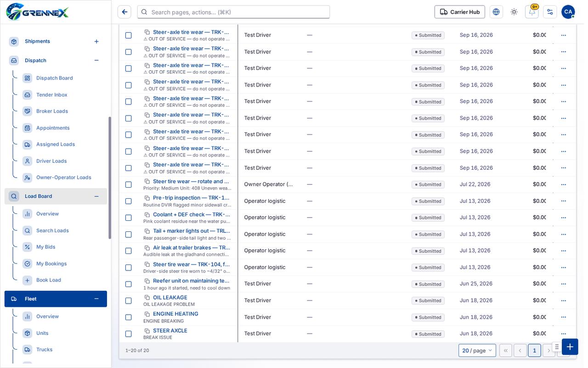Copy icon beside OIL LEAKAGE row
Screen dimensions: 588x368
point(147,298)
